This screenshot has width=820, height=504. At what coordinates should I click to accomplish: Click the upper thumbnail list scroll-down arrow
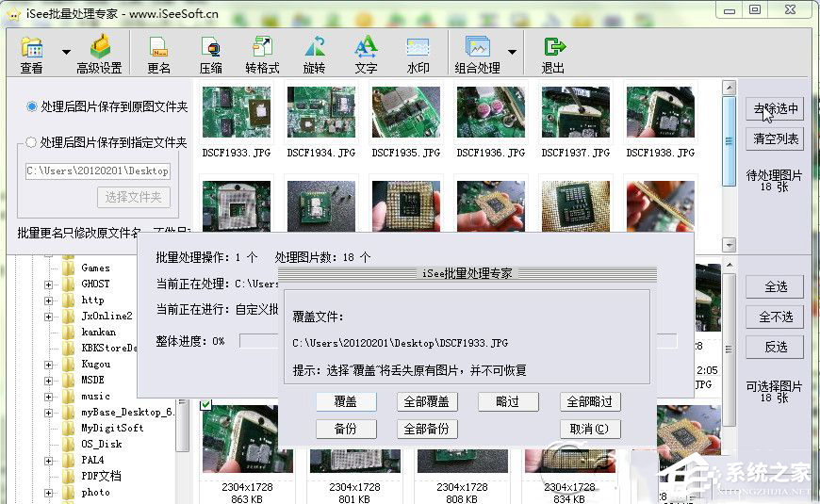click(729, 244)
